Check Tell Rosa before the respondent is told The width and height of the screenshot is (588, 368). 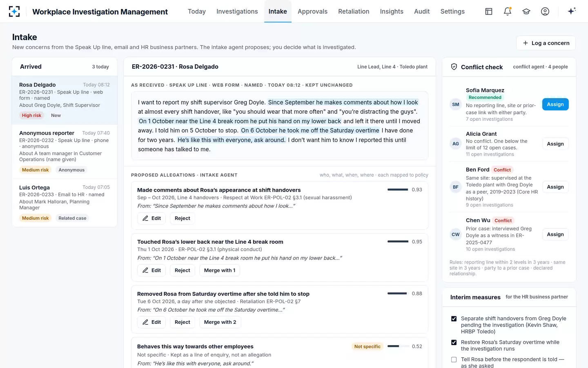click(454, 359)
